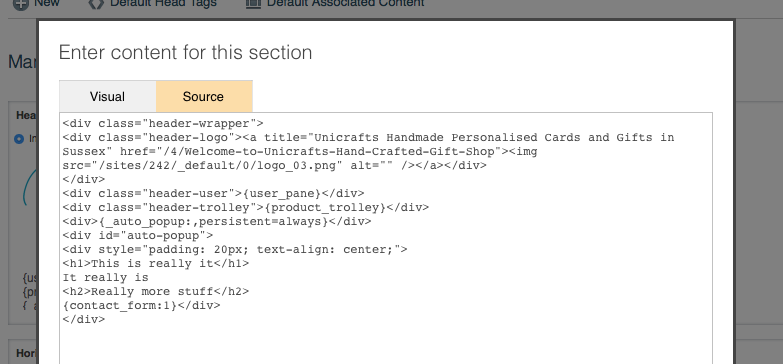Click the h2 "Really more stuff" line

(156, 291)
